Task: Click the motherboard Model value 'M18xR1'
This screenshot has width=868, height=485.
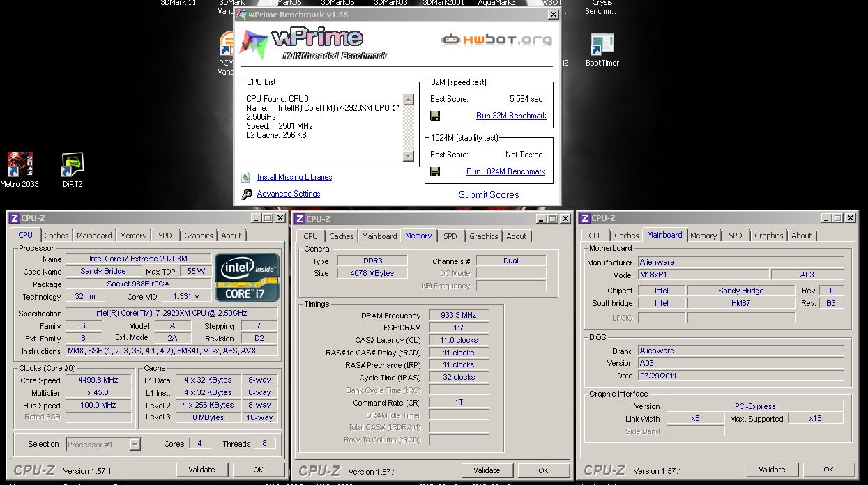Action: click(703, 275)
